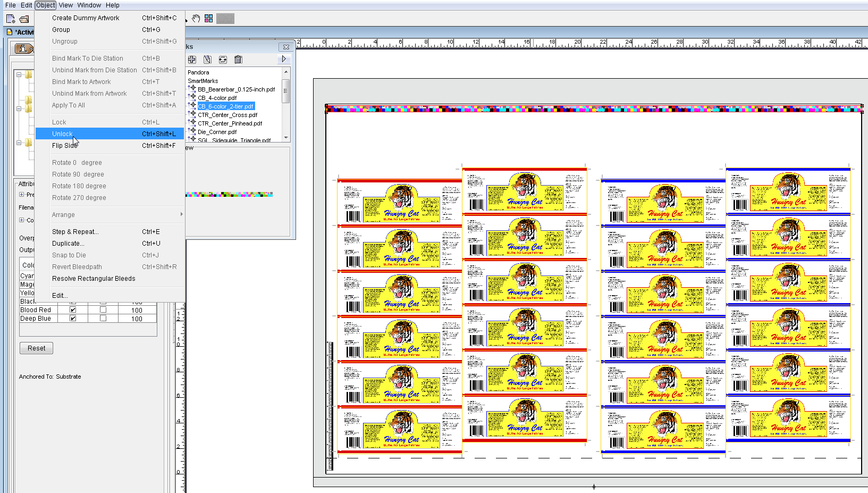Viewport: 868px width, 493px height.
Task: Select Resolve Rectangular Bleeds
Action: click(x=94, y=279)
